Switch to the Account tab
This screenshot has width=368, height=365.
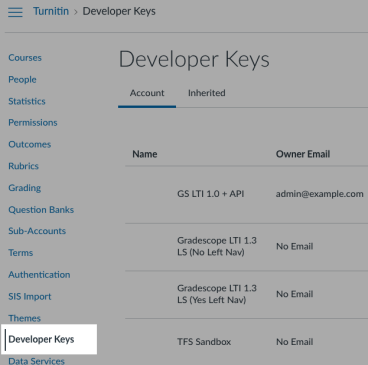[x=147, y=93]
